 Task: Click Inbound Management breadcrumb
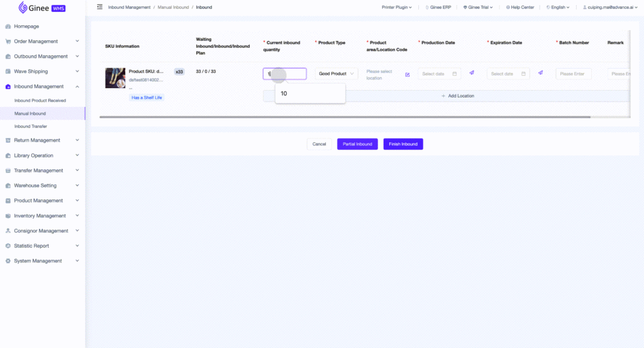pyautogui.click(x=130, y=8)
